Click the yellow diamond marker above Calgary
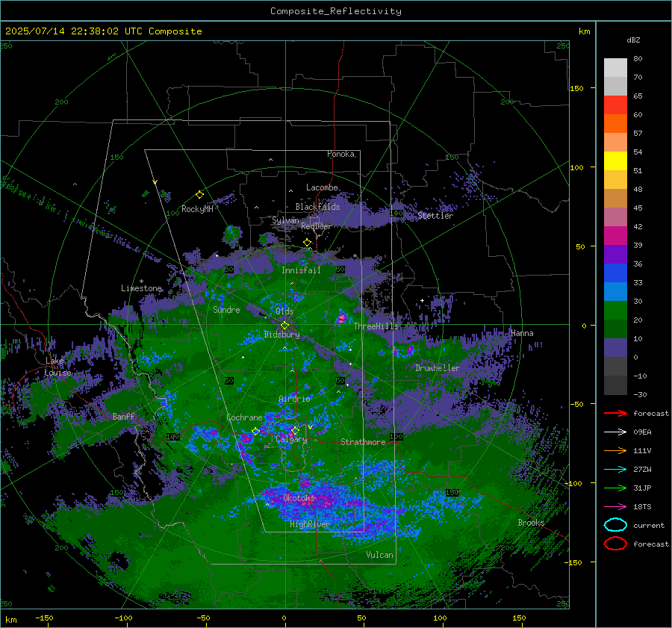This screenshot has width=672, height=628. (295, 430)
